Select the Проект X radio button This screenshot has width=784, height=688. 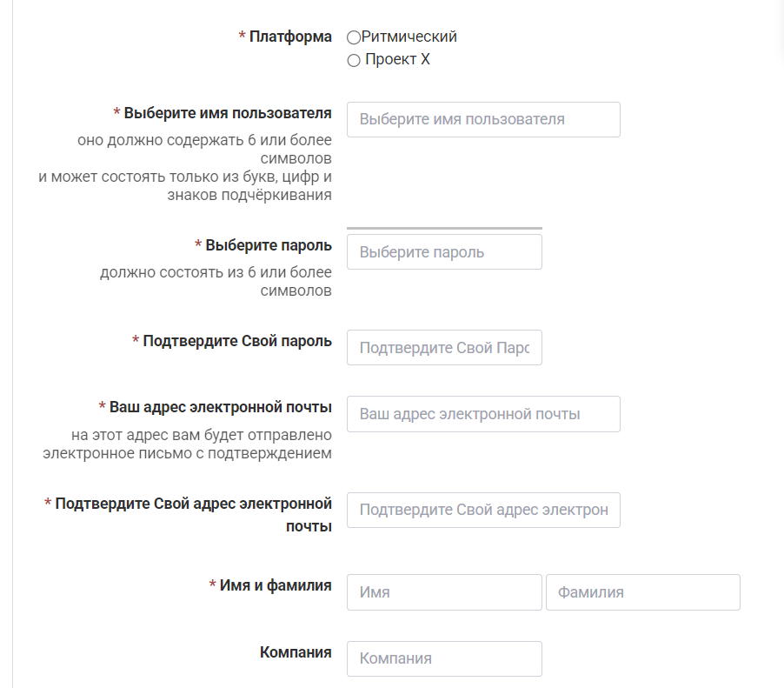click(354, 60)
